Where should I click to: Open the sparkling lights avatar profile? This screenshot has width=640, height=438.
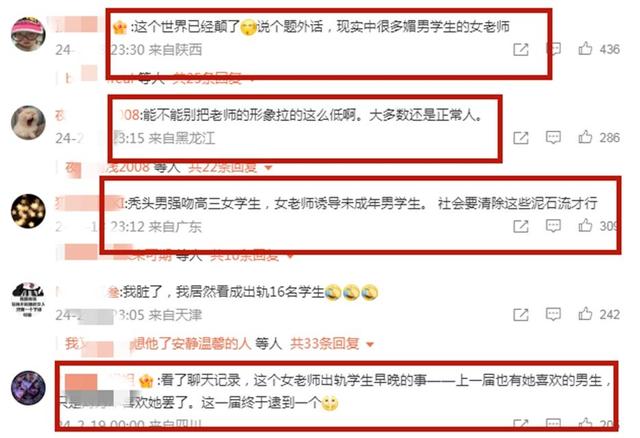tap(28, 211)
